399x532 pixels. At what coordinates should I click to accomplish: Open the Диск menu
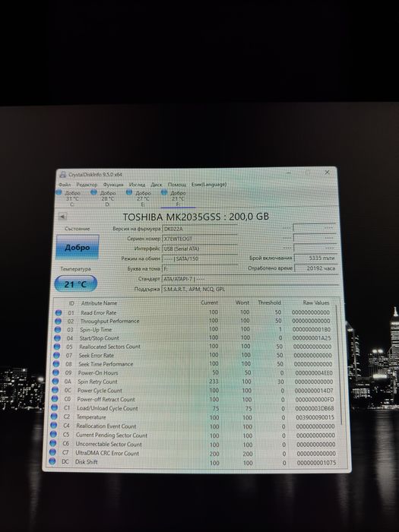157,185
